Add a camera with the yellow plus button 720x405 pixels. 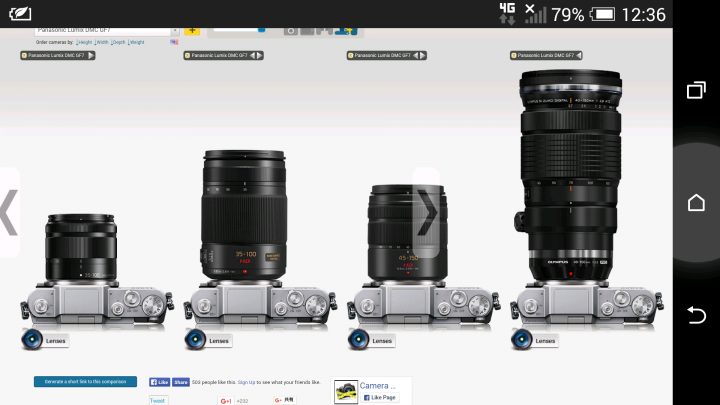(x=192, y=31)
